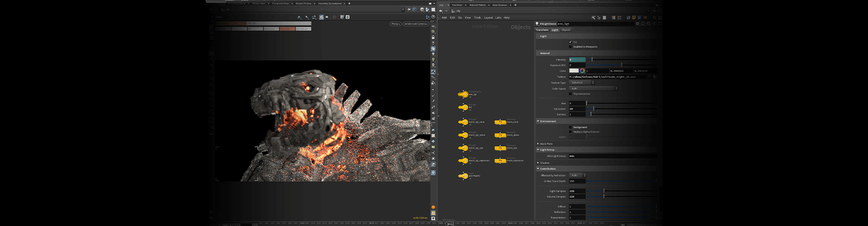Select the mesh_eye geometry node
The height and width of the screenshot is (226, 868).
(x=500, y=148)
